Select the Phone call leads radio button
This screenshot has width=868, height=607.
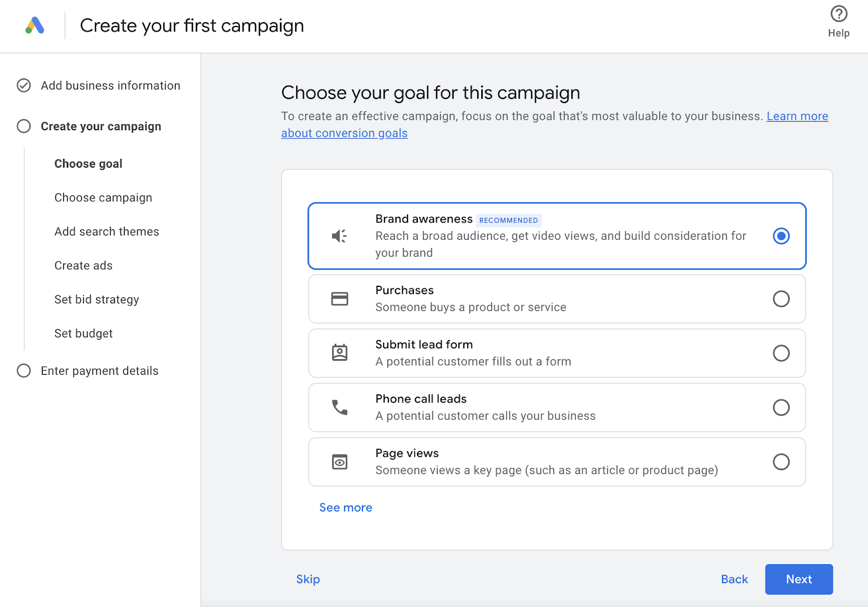(x=781, y=407)
